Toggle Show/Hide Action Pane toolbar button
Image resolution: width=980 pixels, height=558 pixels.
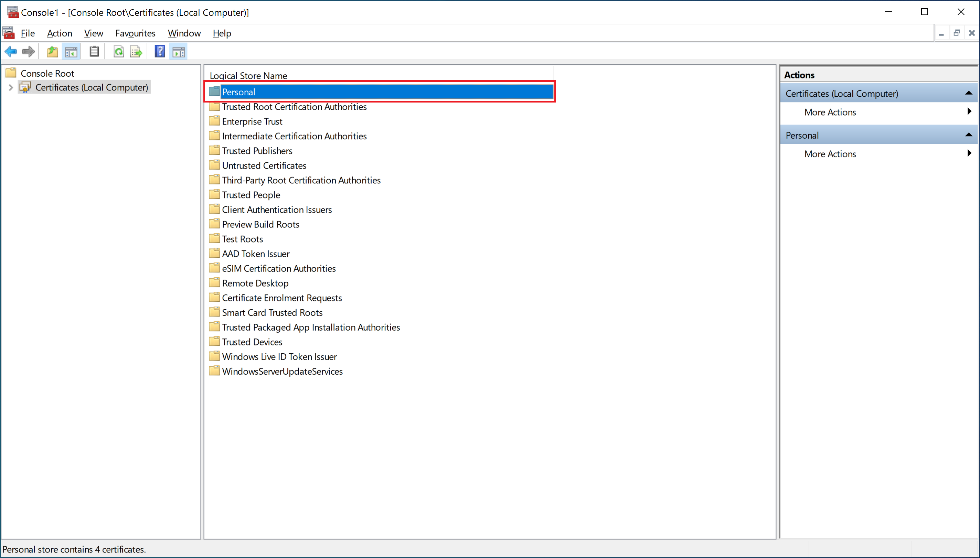click(179, 51)
